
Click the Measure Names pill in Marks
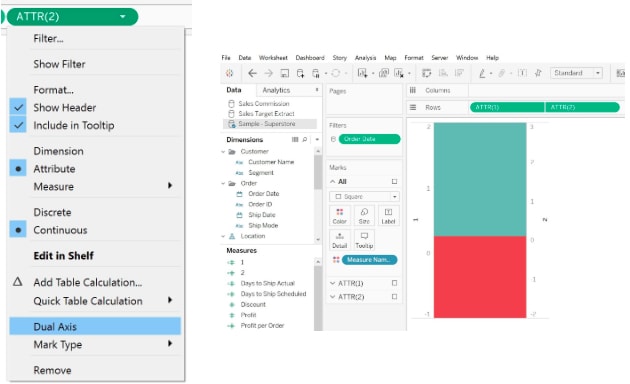pyautogui.click(x=369, y=260)
